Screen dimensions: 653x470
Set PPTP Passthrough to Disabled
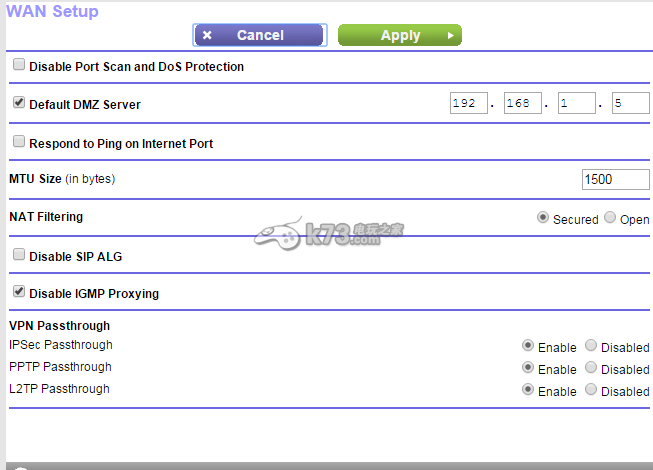click(x=591, y=368)
